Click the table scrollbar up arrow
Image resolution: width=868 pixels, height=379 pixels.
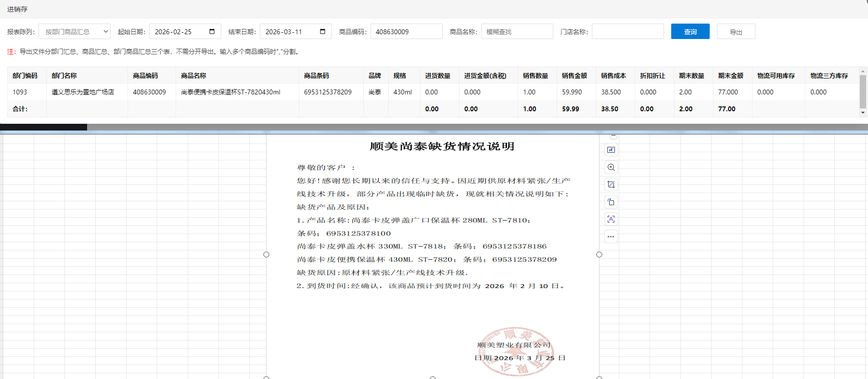(863, 71)
